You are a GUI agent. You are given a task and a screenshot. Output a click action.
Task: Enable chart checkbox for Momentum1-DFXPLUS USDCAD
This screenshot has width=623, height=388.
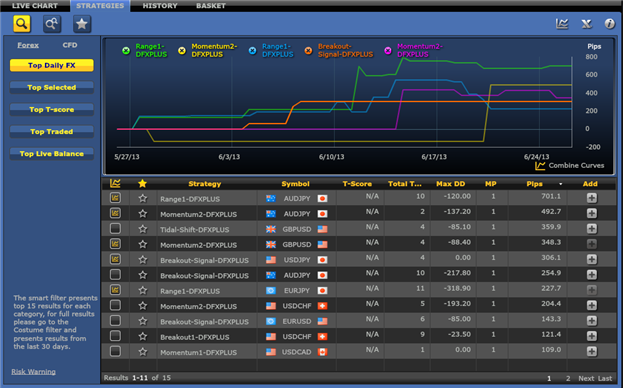[115, 351]
